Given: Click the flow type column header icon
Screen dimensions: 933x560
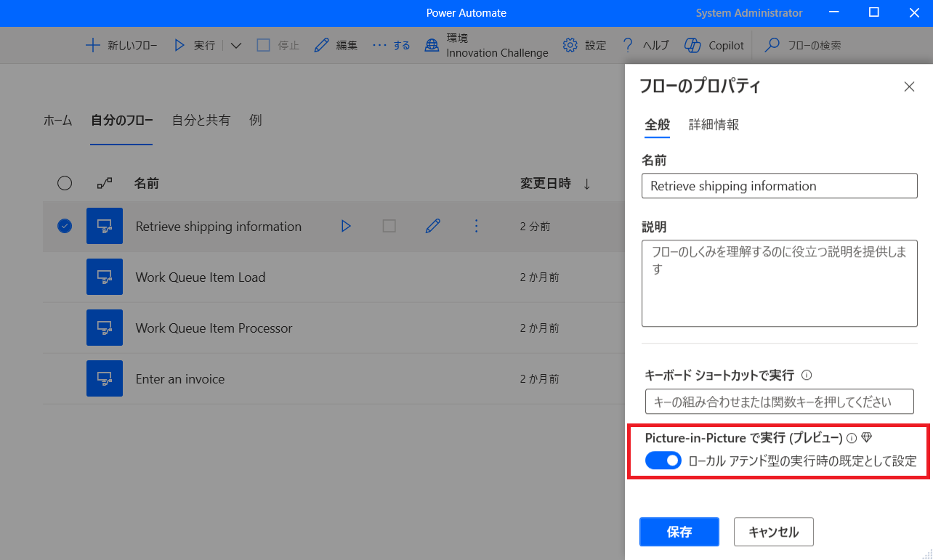Looking at the screenshot, I should point(105,183).
